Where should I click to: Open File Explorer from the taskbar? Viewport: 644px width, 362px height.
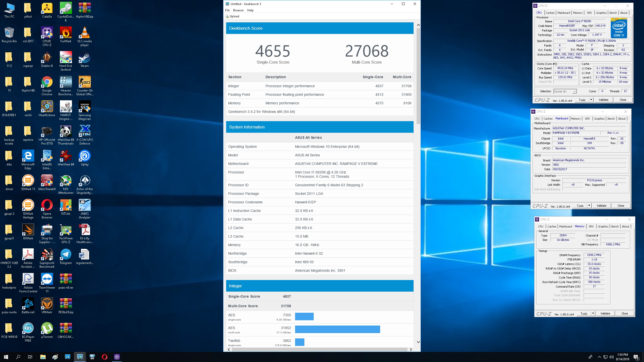tap(43, 357)
